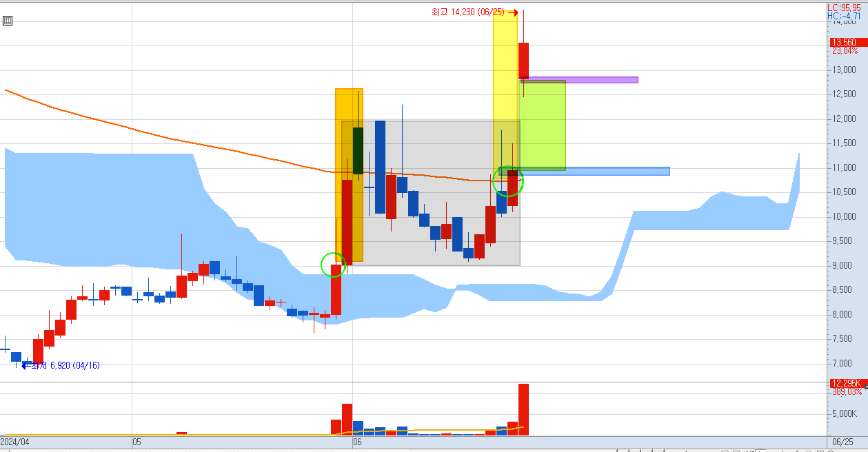This screenshot has height=452, width=868.
Task: Click the 06/25 date label
Action: tap(842, 442)
